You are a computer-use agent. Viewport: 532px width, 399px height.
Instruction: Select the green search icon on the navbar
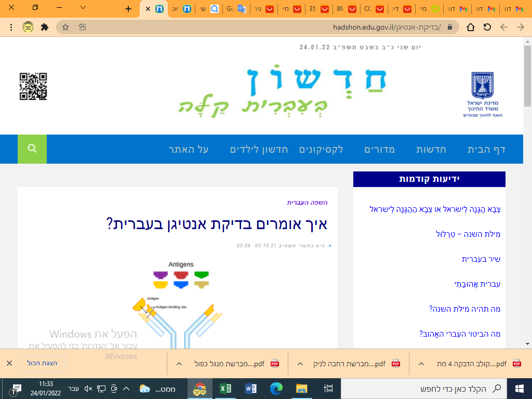pos(32,149)
